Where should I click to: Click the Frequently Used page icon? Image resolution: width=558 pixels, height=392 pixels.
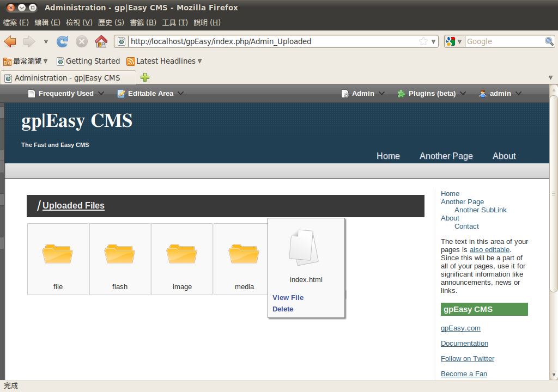point(31,94)
